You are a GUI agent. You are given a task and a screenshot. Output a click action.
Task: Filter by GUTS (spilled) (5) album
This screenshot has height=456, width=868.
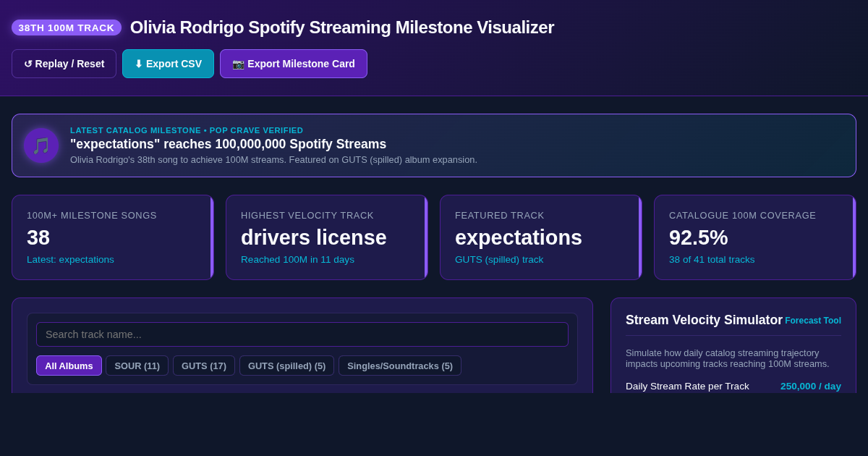pyautogui.click(x=286, y=366)
